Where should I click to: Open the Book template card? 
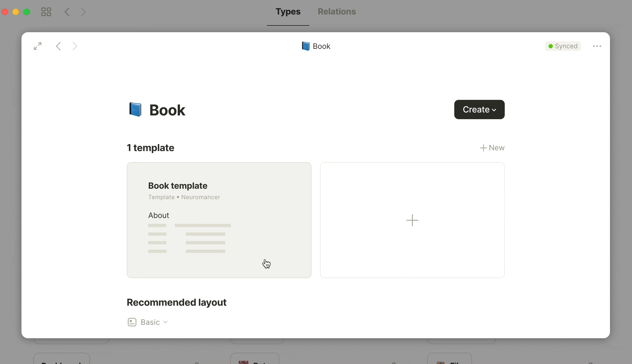[219, 220]
